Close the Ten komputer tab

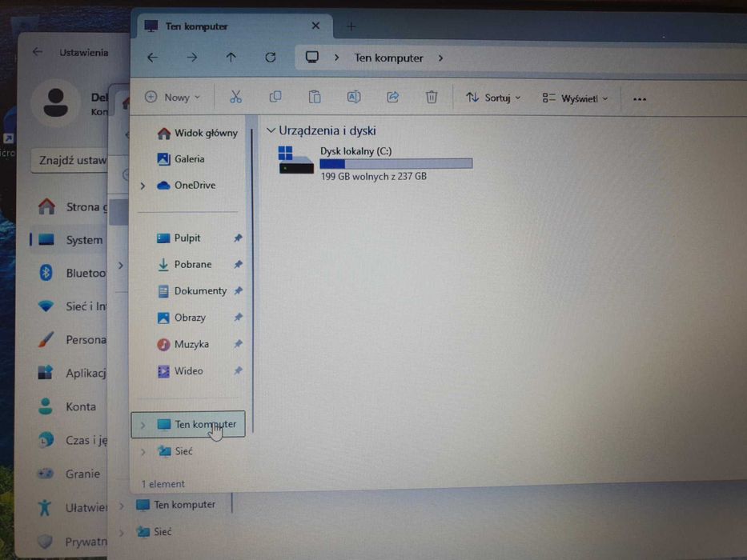[x=315, y=26]
